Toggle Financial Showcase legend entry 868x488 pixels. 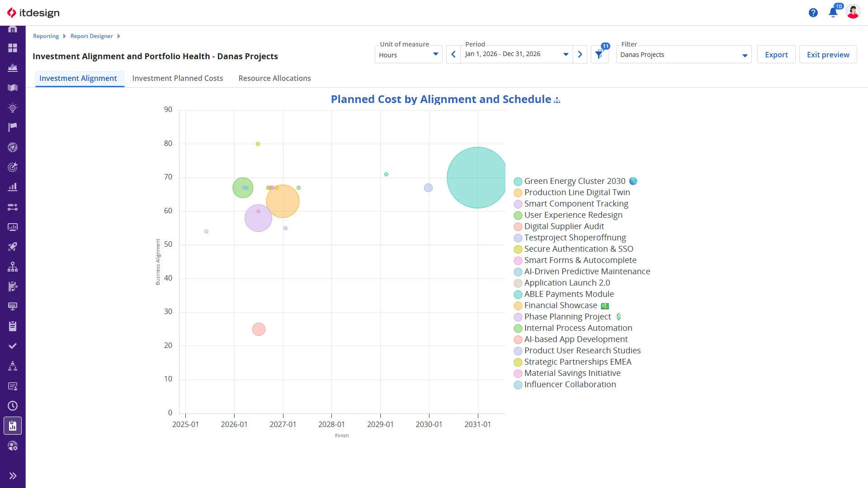click(561, 305)
